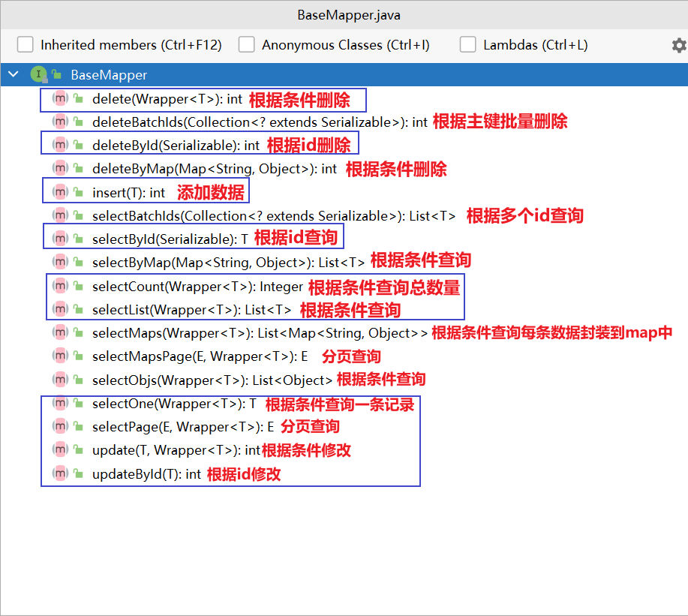This screenshot has height=616, width=688.
Task: Collapse the BaseMapper tree node
Action: (x=14, y=74)
